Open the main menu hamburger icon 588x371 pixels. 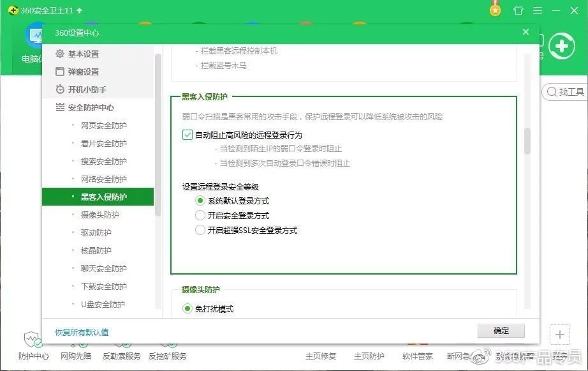point(538,11)
